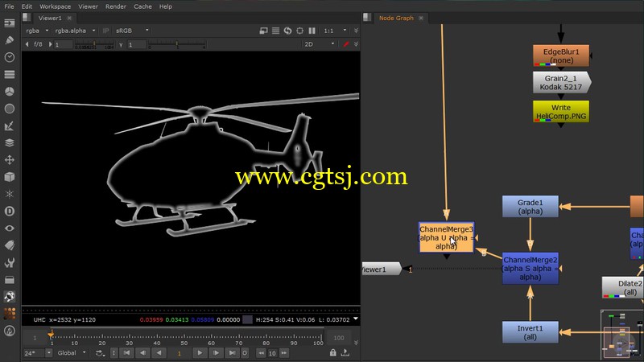Play forward in the viewer
This screenshot has height=362, width=644.
tap(200, 353)
